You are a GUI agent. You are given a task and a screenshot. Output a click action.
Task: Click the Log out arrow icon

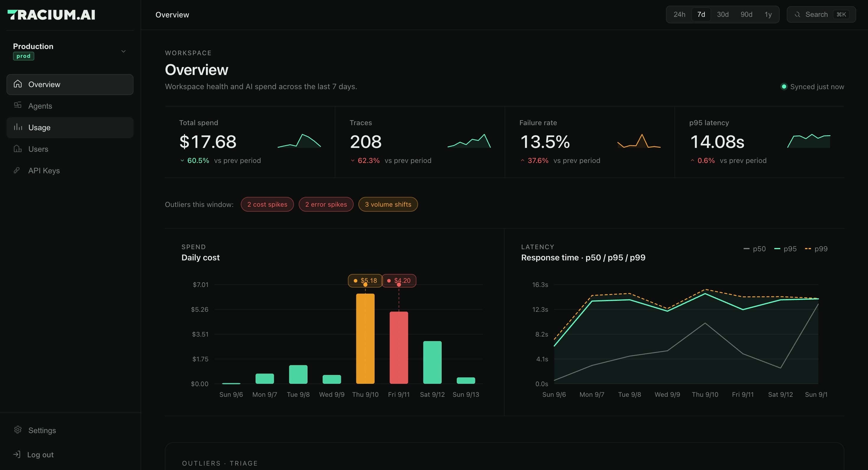(17, 454)
